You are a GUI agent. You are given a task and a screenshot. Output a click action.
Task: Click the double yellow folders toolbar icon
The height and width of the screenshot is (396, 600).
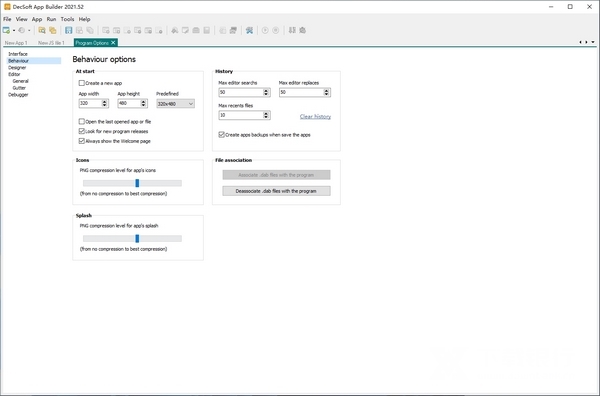coord(53,30)
